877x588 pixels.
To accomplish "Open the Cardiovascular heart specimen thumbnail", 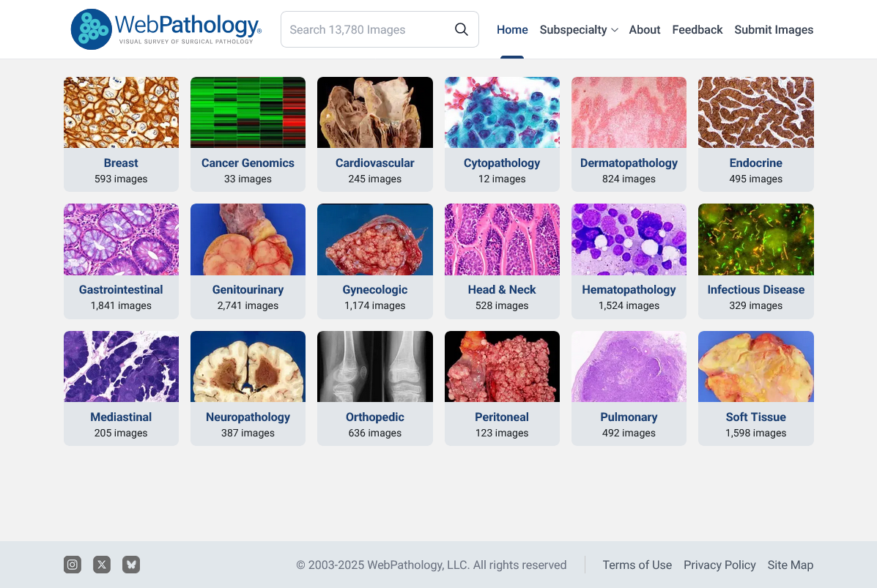I will tap(374, 112).
